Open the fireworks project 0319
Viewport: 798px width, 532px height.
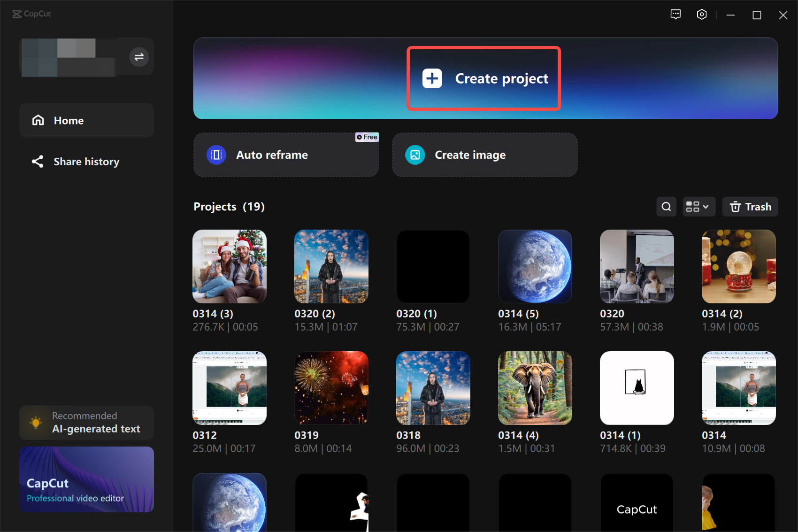click(331, 388)
